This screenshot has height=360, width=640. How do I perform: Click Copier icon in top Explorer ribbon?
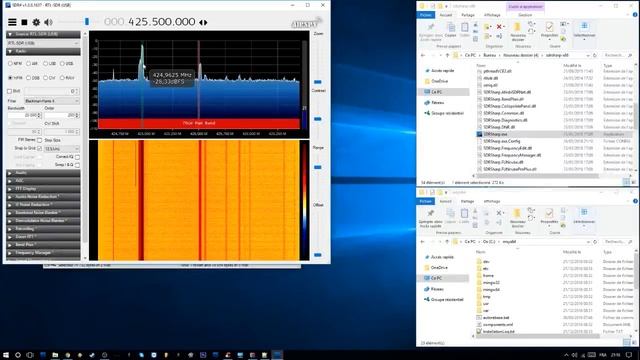(x=451, y=30)
